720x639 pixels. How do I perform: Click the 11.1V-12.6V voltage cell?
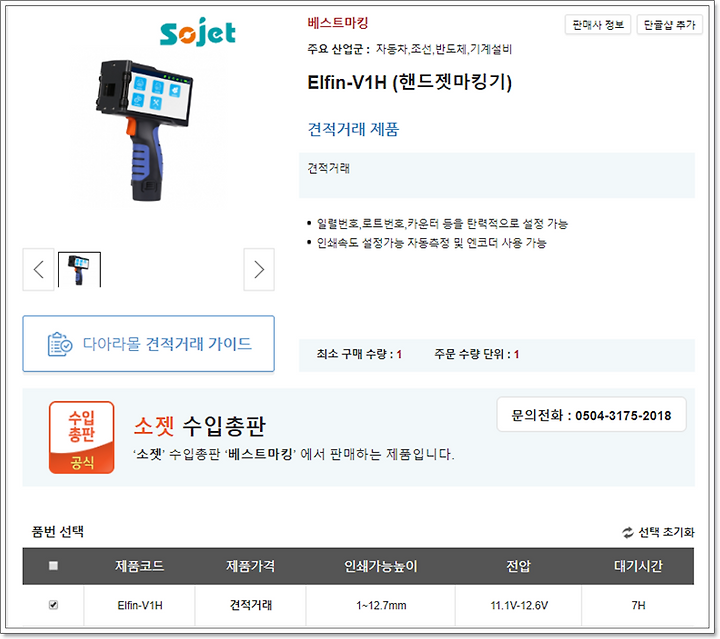click(x=519, y=605)
